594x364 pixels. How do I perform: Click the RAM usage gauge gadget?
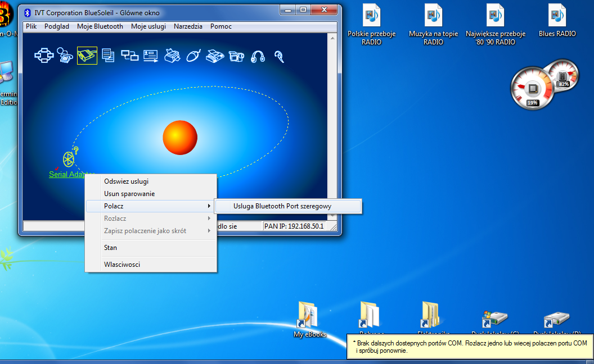tap(563, 75)
